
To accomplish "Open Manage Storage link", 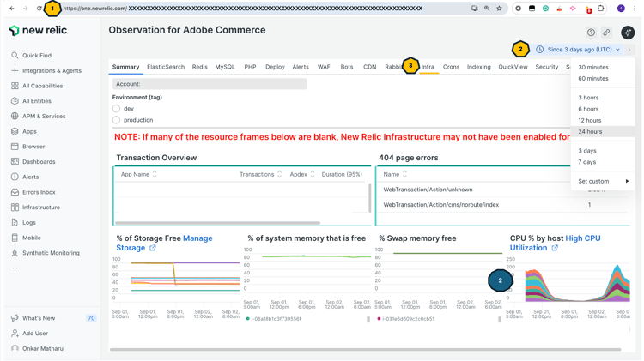I will [x=164, y=243].
